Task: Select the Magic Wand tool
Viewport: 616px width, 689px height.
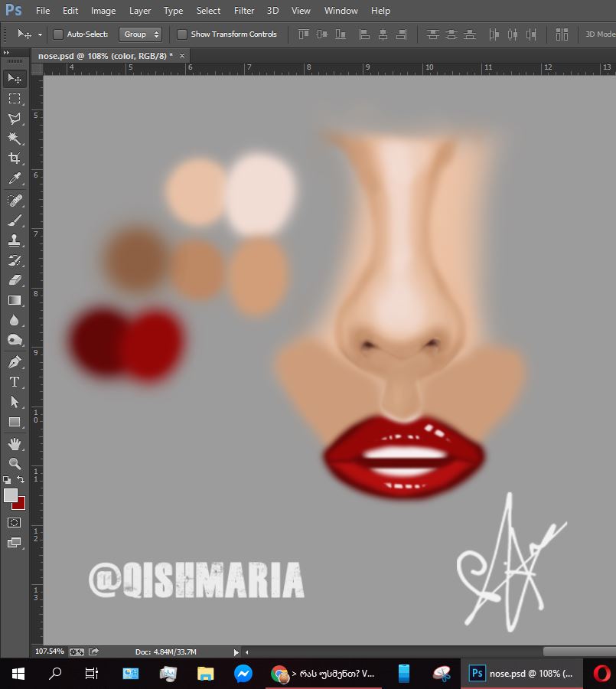Action: (14, 139)
